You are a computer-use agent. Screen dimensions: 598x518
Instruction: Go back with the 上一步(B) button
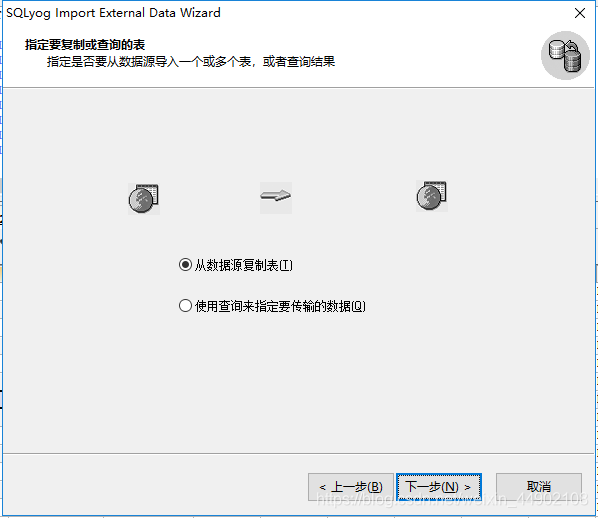pos(350,487)
